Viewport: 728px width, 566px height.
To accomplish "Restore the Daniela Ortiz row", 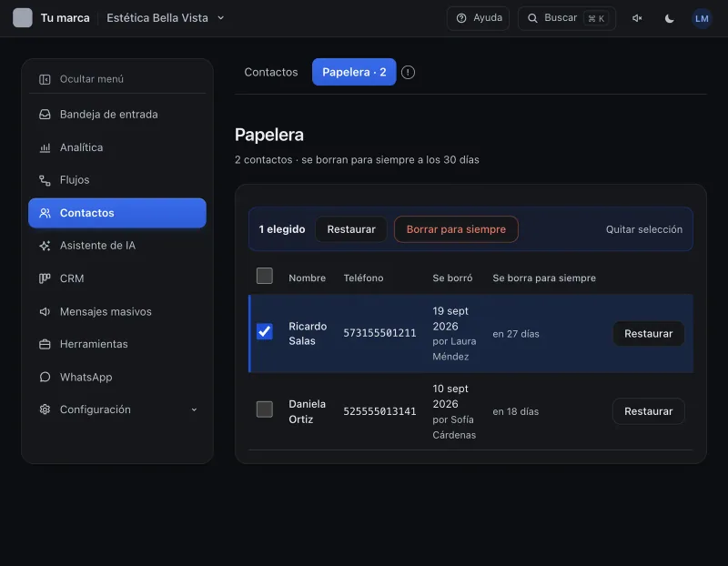I will tap(648, 411).
